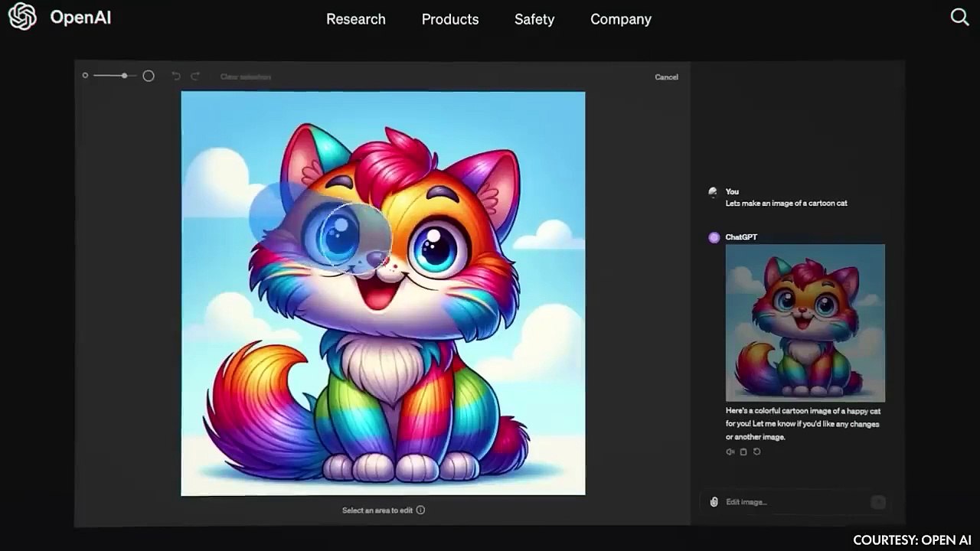Click the 'ChatGPT' sender name in chat

pyautogui.click(x=741, y=237)
